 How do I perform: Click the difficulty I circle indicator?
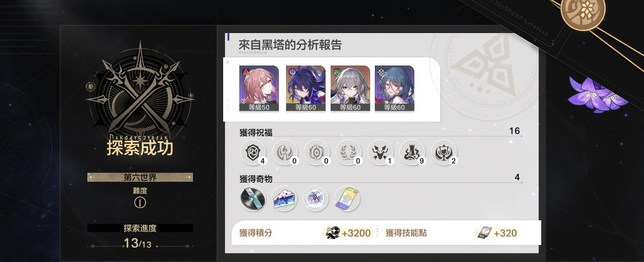tap(140, 203)
